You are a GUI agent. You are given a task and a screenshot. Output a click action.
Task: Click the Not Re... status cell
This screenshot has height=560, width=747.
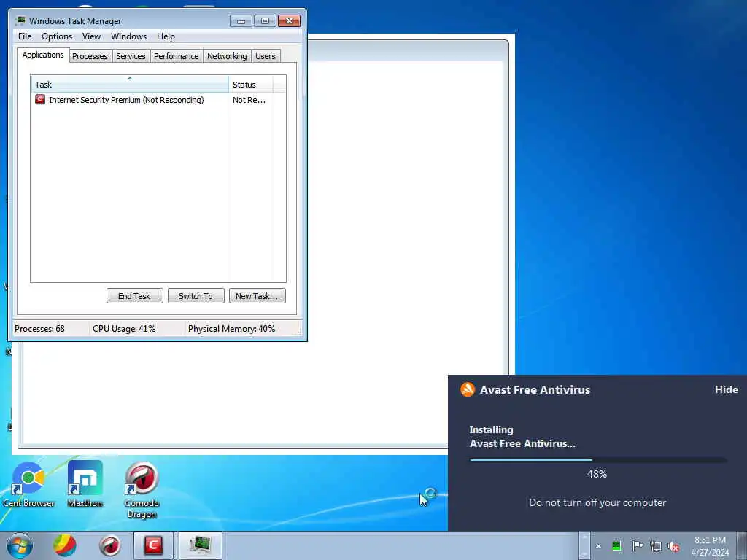point(249,100)
